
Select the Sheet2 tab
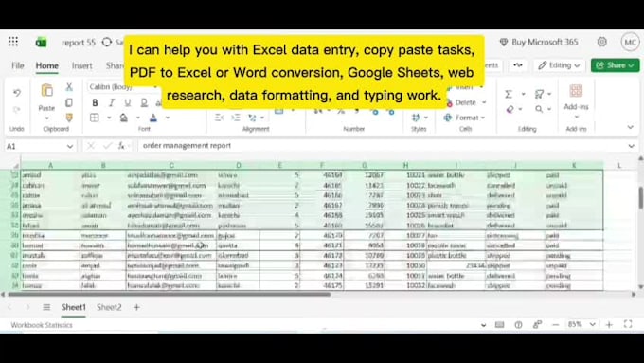click(109, 307)
